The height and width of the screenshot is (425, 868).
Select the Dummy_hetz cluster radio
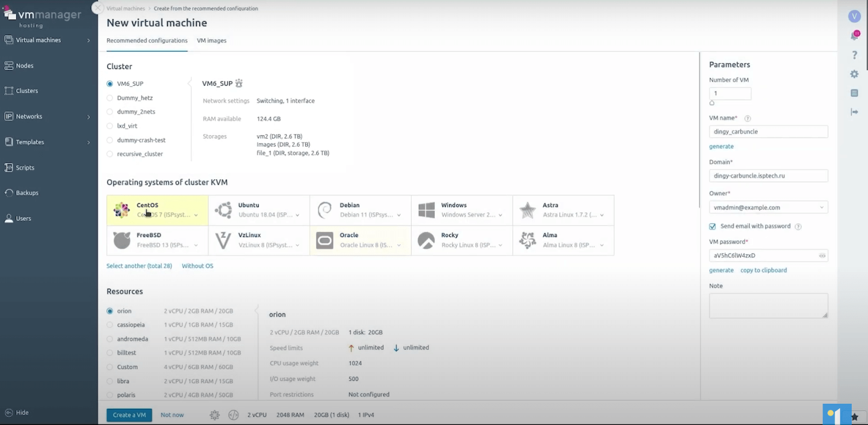click(x=110, y=98)
